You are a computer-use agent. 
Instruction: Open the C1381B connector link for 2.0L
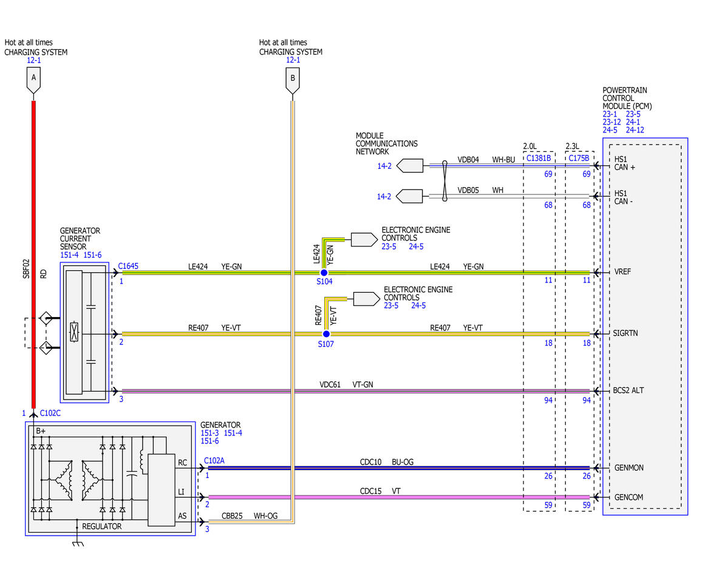click(539, 158)
